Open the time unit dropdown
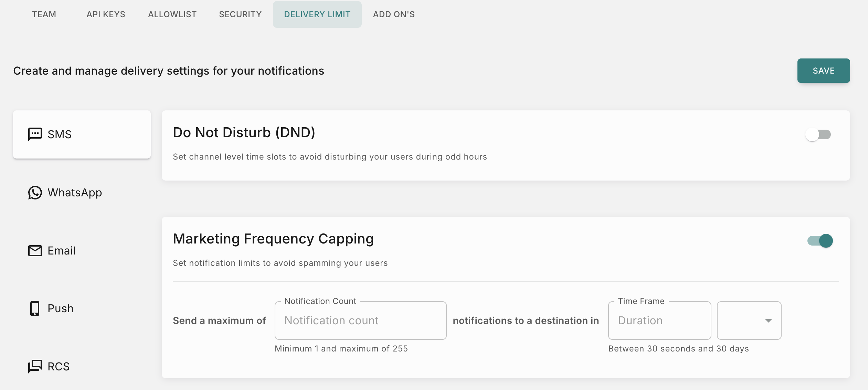The width and height of the screenshot is (868, 390). pyautogui.click(x=749, y=321)
